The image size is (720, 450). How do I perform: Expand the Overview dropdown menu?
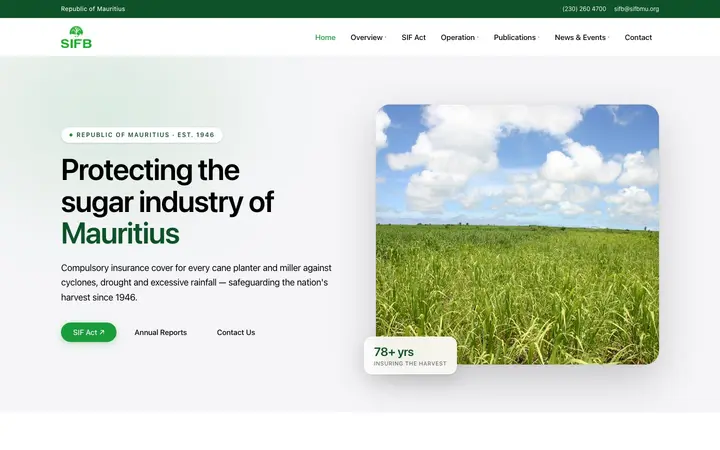[368, 38]
